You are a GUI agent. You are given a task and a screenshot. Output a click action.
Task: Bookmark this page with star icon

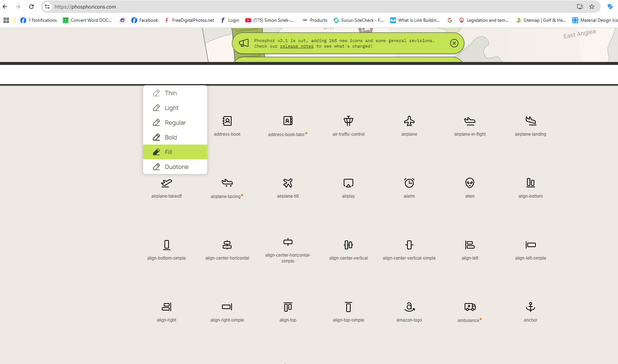[592, 7]
